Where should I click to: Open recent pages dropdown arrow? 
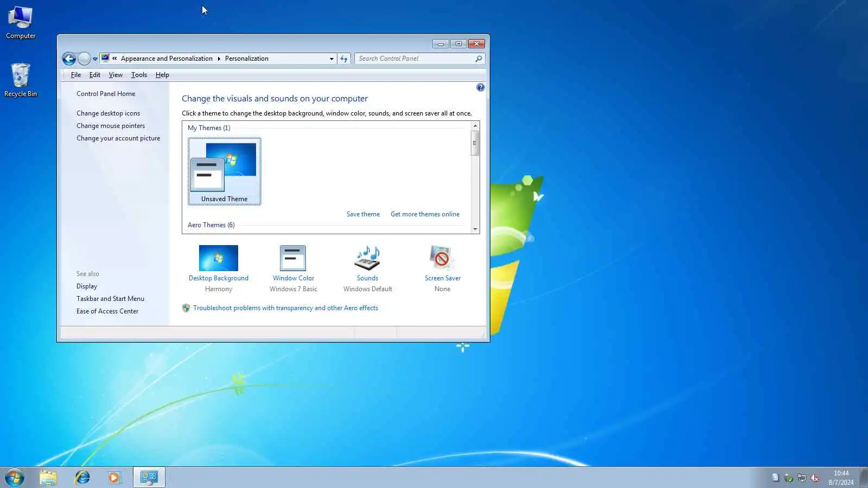[95, 59]
